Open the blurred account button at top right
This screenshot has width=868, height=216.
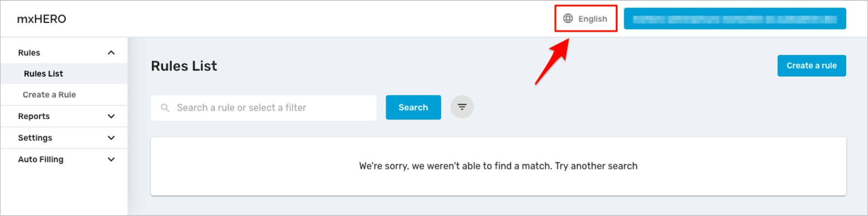(735, 19)
